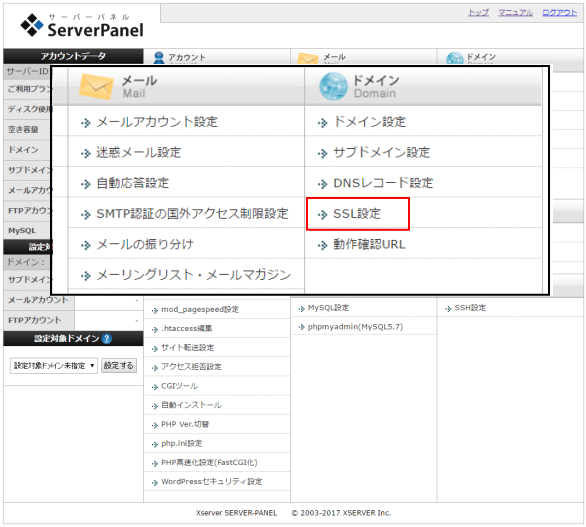The image size is (586, 527).
Task: Open メールアカウント設定
Action: [x=157, y=122]
